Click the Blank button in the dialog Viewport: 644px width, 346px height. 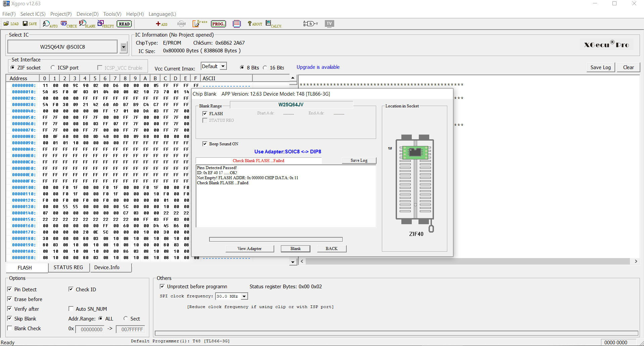(295, 249)
